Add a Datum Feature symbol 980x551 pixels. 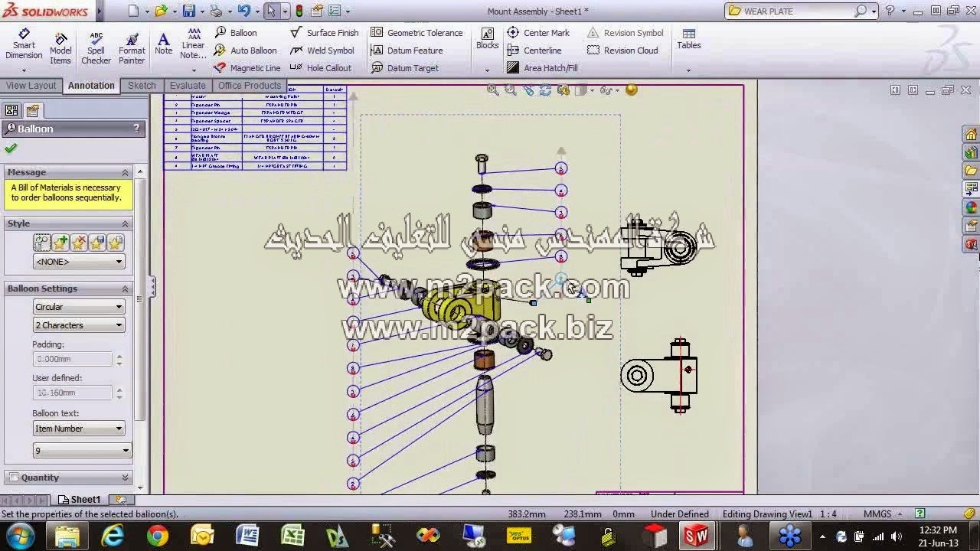[407, 51]
